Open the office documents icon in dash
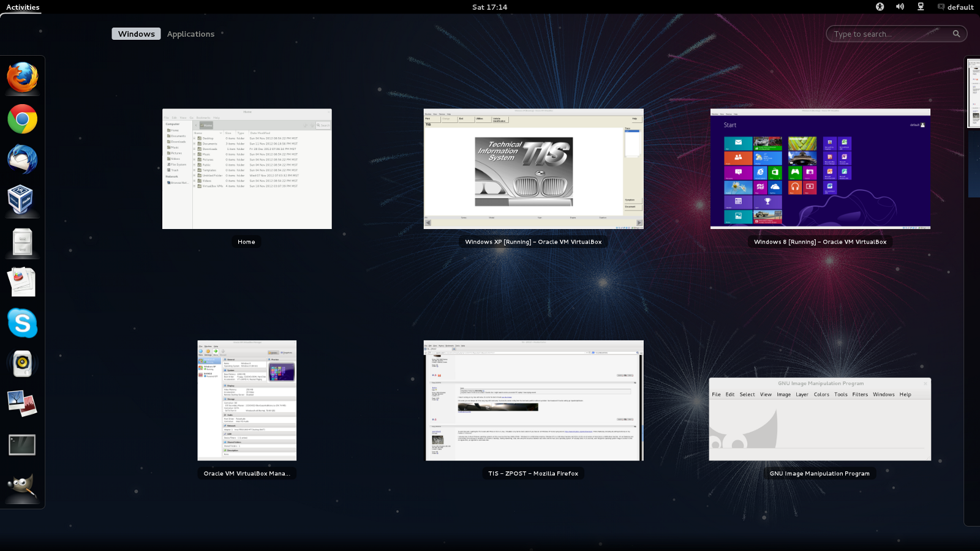Viewport: 980px width, 551px height. [x=23, y=282]
